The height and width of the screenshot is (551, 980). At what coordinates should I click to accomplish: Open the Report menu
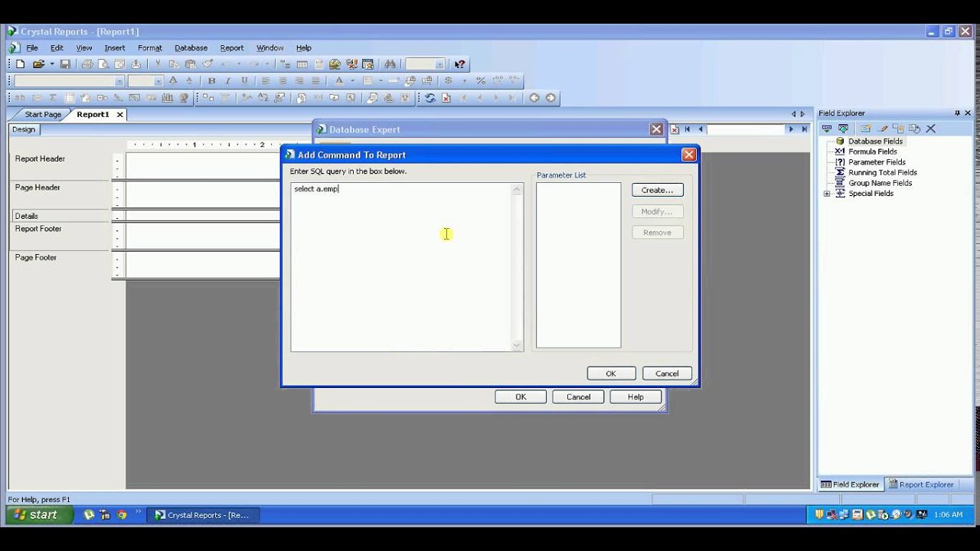[x=232, y=47]
